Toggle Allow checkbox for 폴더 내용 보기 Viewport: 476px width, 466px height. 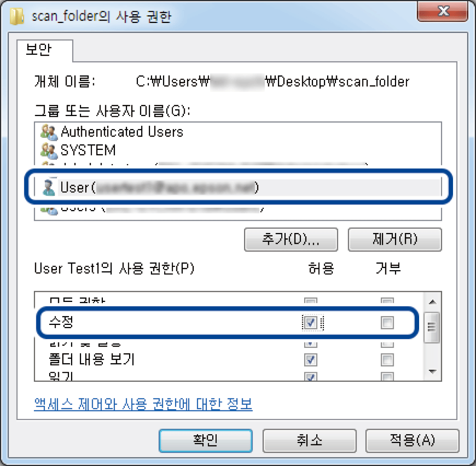(x=311, y=360)
